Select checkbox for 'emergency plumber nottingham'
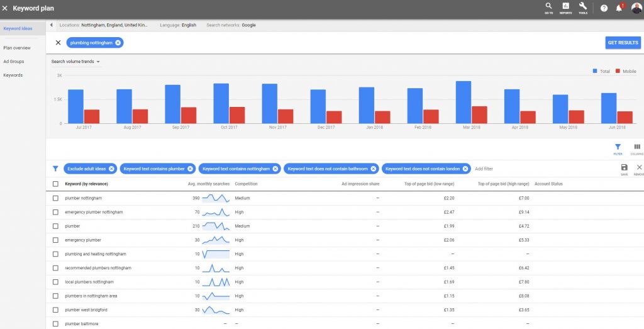Viewport: 644px width, 329px height. 56,212
